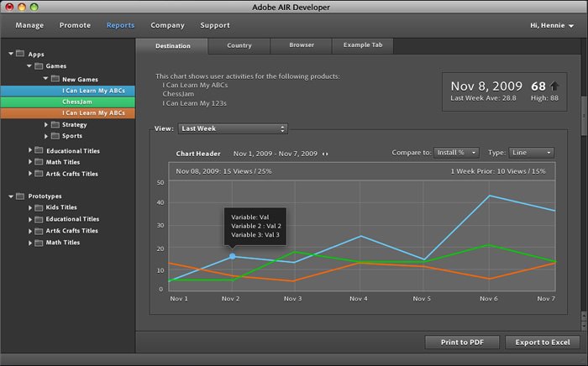Click the upward trend arrow next to 68

tap(554, 86)
